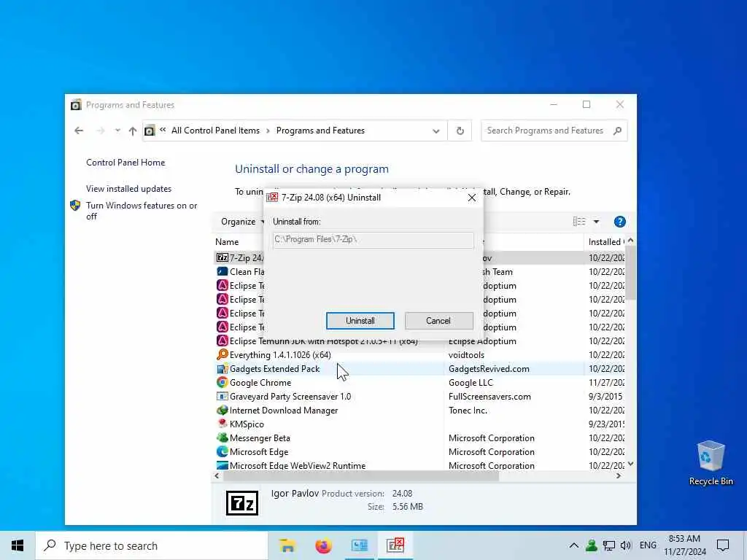Open the Windows Start menu

click(18, 545)
